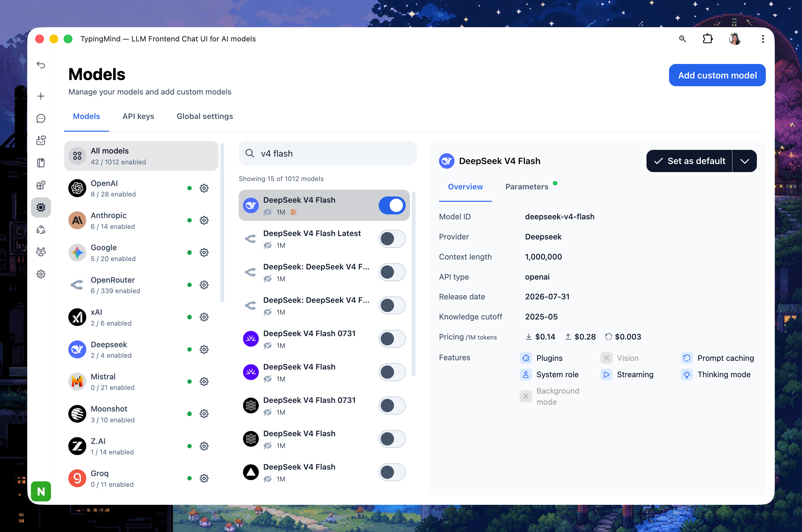
Task: Open Deepseek provider settings gear
Action: 204,349
